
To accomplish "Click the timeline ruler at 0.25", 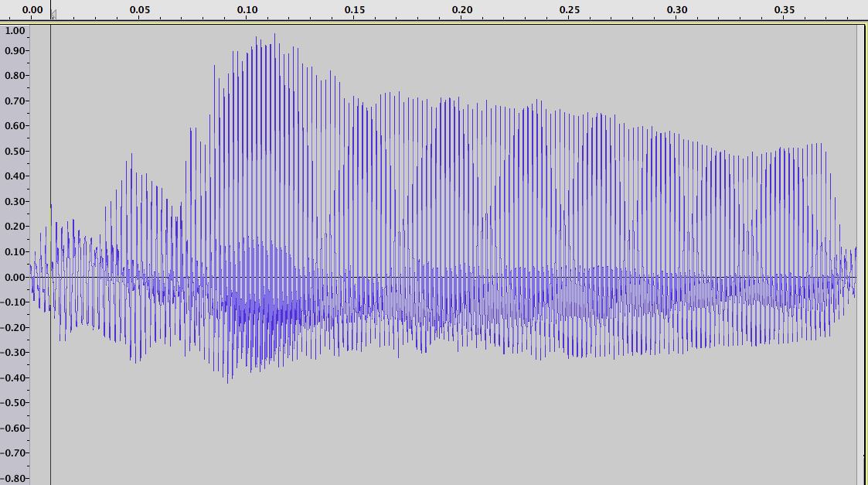I will click(570, 9).
